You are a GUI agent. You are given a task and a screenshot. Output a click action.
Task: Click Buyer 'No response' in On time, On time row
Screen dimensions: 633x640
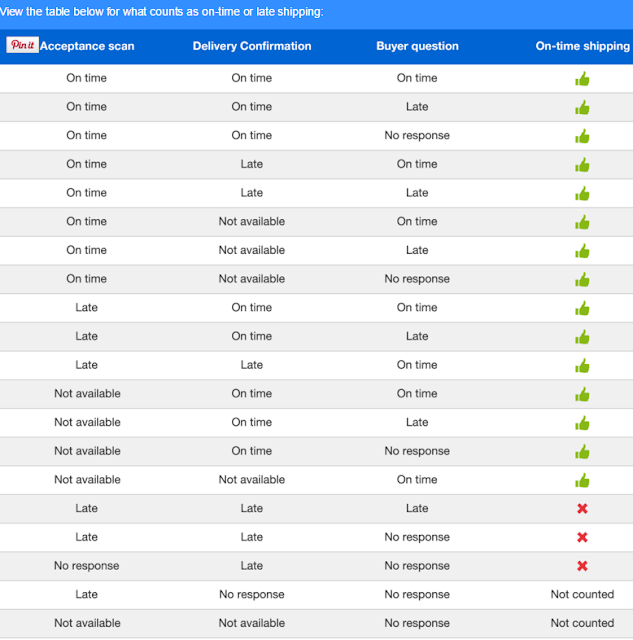tap(417, 135)
